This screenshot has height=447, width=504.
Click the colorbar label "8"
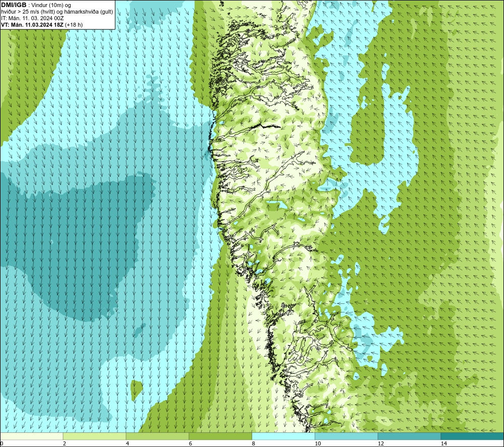254,443
